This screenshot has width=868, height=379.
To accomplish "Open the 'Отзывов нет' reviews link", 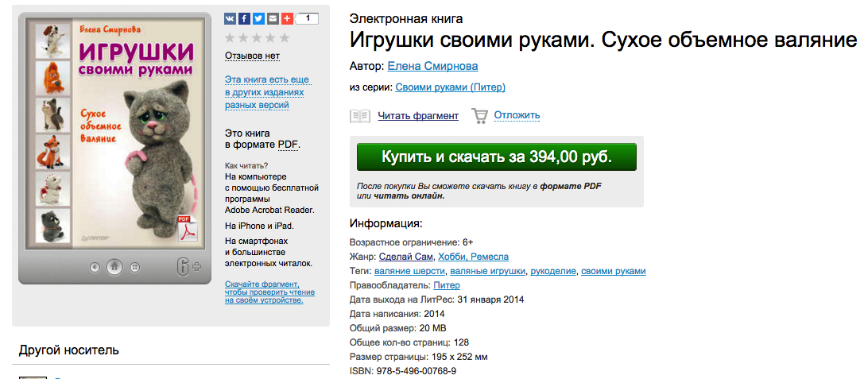I will [253, 56].
